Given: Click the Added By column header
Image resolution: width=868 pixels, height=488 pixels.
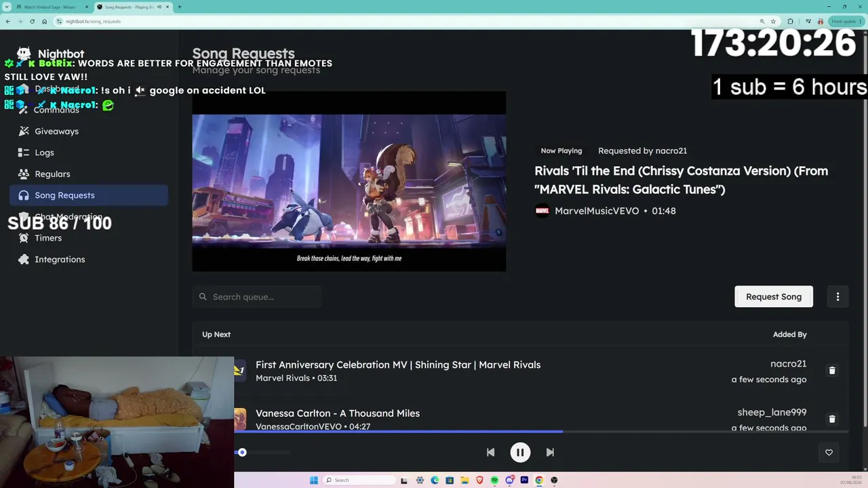Looking at the screenshot, I should tap(789, 334).
